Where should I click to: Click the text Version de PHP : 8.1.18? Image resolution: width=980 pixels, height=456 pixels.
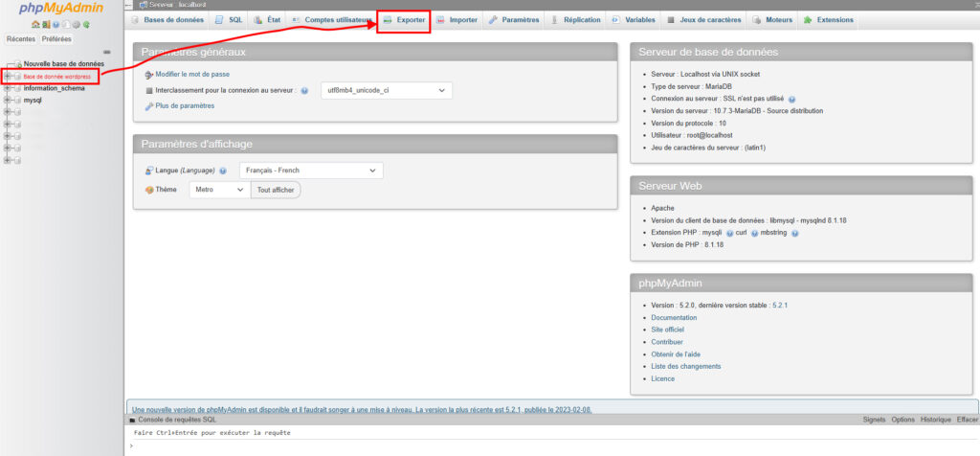coord(687,244)
